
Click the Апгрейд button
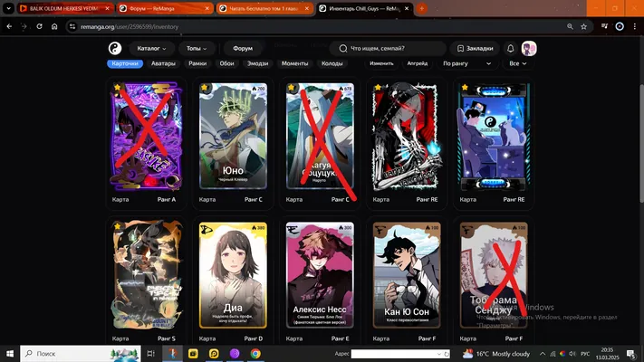tap(418, 63)
